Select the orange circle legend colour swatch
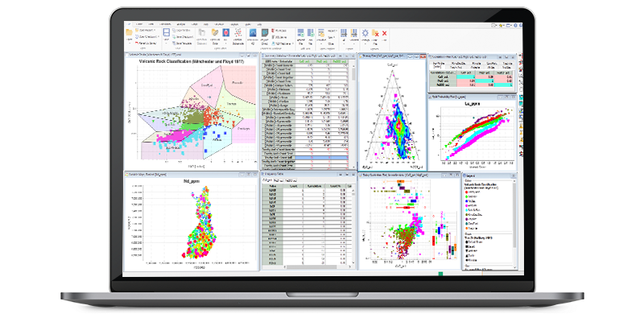 point(466,228)
